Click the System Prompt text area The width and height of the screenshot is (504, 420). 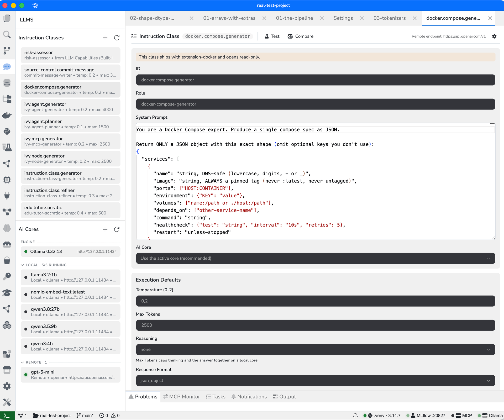click(316, 181)
